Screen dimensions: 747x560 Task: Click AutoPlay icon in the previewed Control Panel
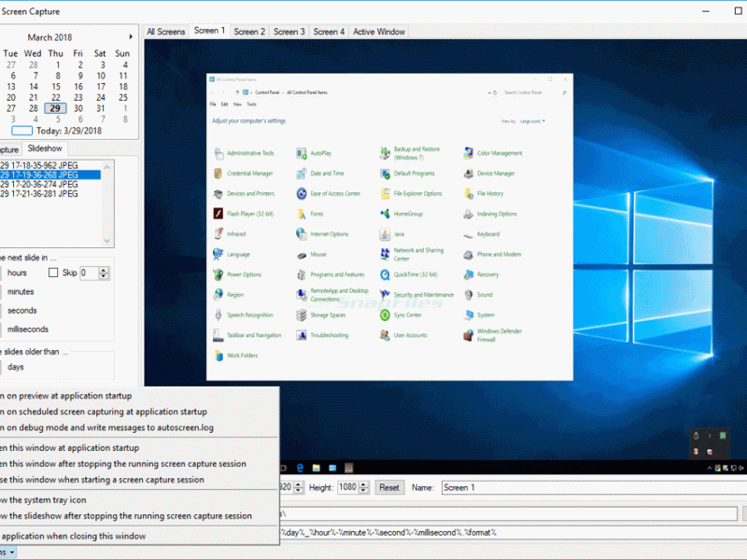click(x=301, y=153)
